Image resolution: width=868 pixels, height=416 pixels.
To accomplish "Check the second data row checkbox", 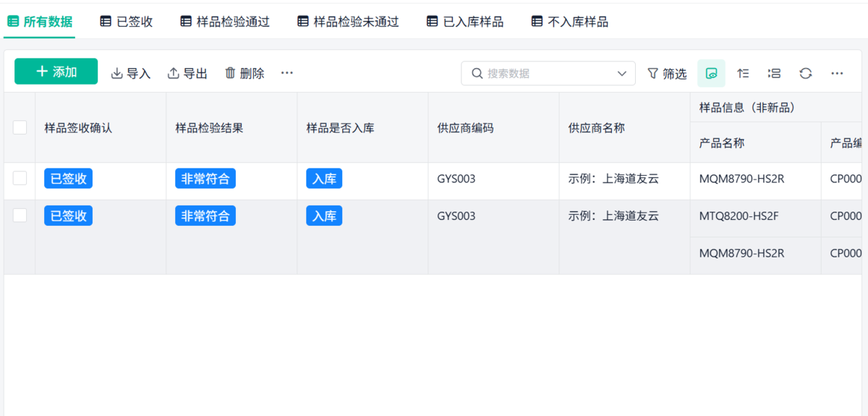I will click(20, 215).
